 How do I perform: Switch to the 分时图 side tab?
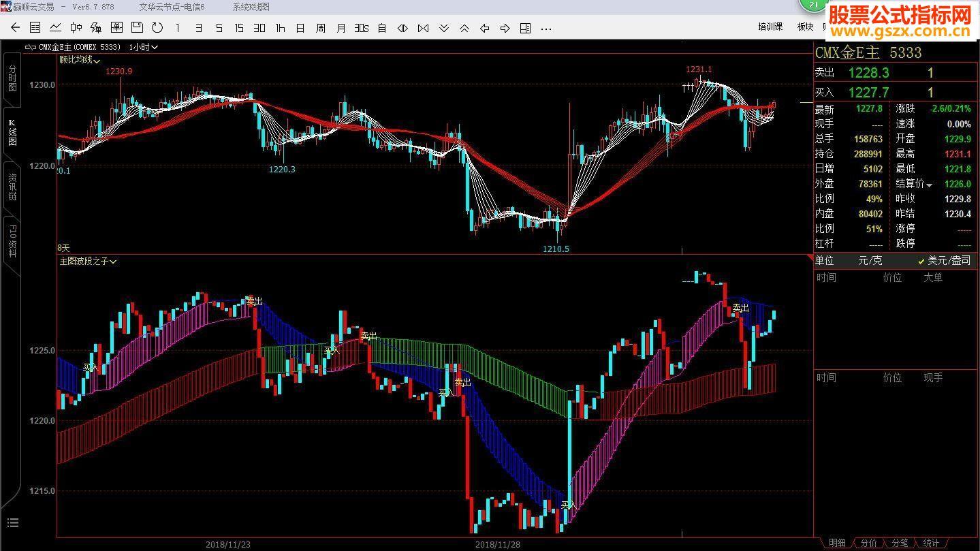(x=12, y=78)
